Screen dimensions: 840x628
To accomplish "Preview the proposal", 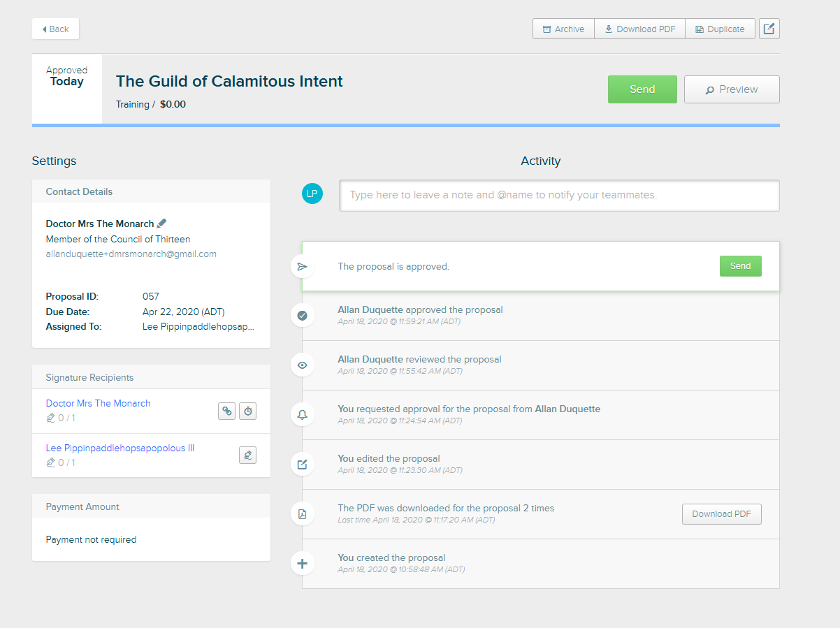I will 732,89.
